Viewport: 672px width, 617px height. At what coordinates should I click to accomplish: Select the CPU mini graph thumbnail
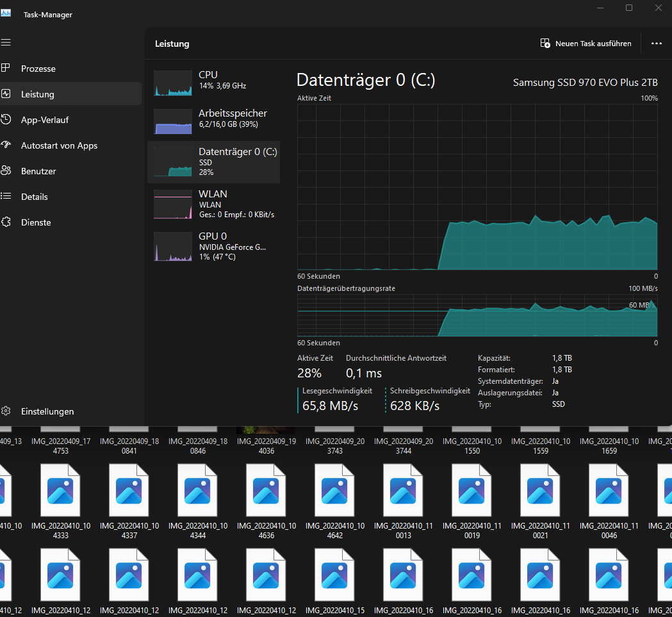pos(173,83)
